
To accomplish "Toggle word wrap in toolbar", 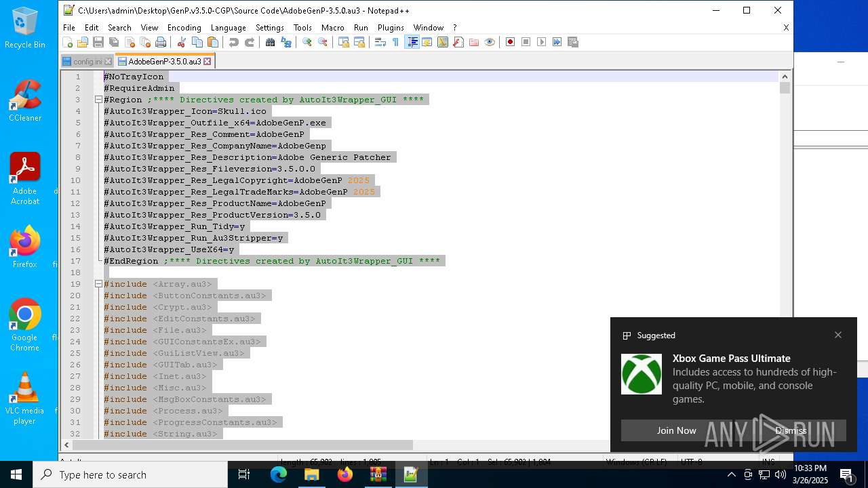I will pos(380,42).
